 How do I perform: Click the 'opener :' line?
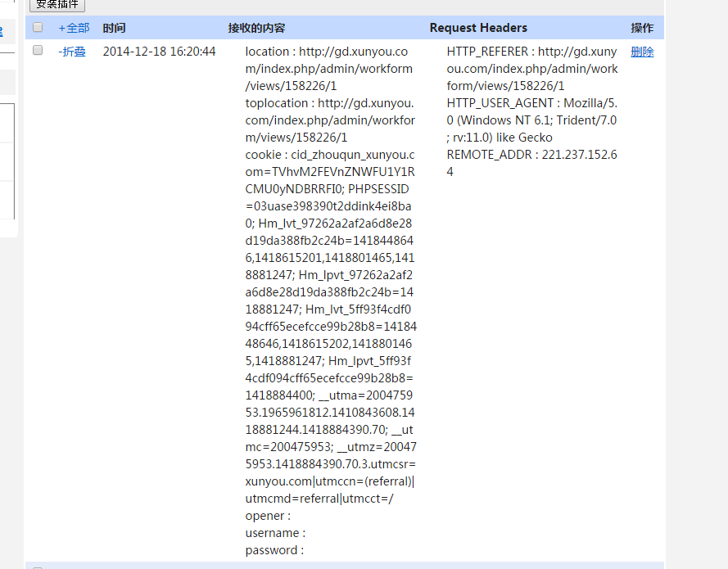[268, 516]
